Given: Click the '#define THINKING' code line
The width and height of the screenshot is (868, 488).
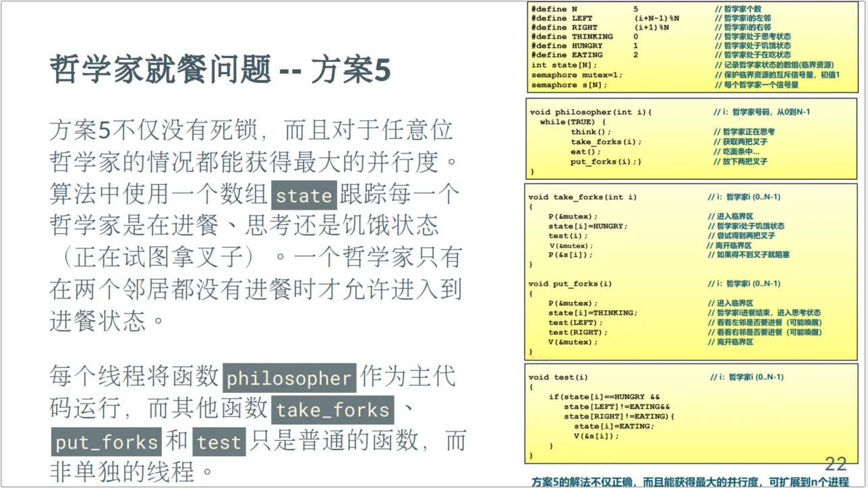Looking at the screenshot, I should point(585,36).
